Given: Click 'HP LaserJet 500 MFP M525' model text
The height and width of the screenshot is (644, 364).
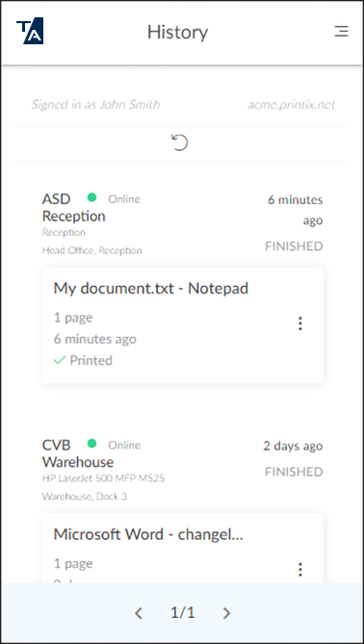Looking at the screenshot, I should (104, 478).
